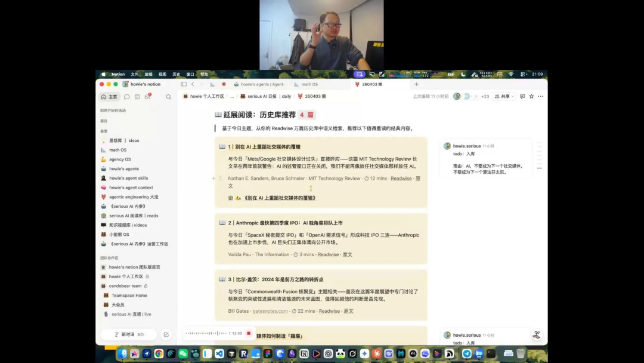Screen dimensions: 644x363
Task: Open Readwise link on MIT Technology Review line
Action: coord(401,179)
